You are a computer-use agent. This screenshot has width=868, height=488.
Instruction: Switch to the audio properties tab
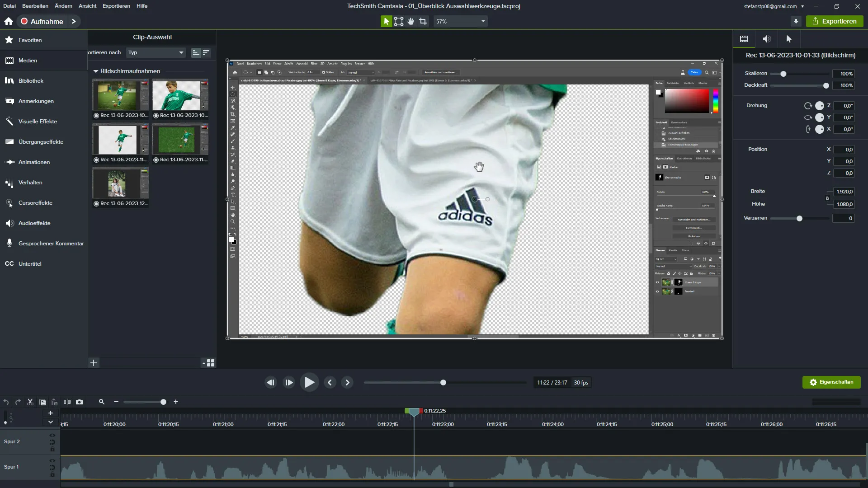(767, 39)
